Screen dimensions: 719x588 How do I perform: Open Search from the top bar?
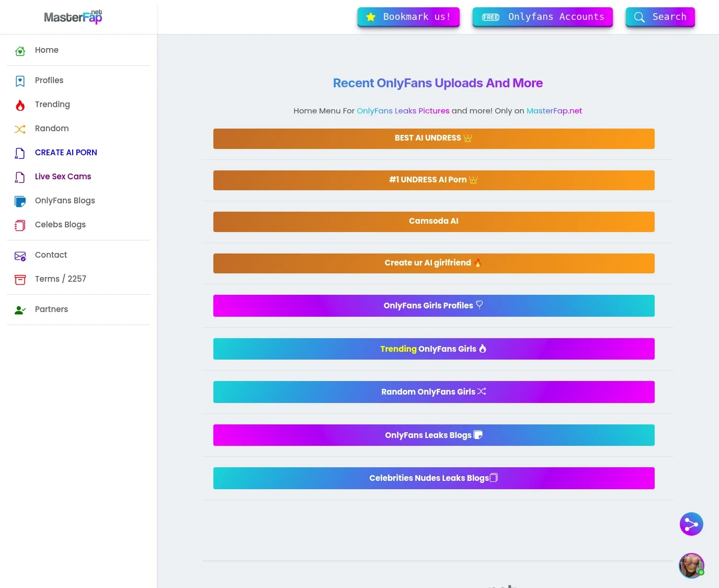coord(660,17)
